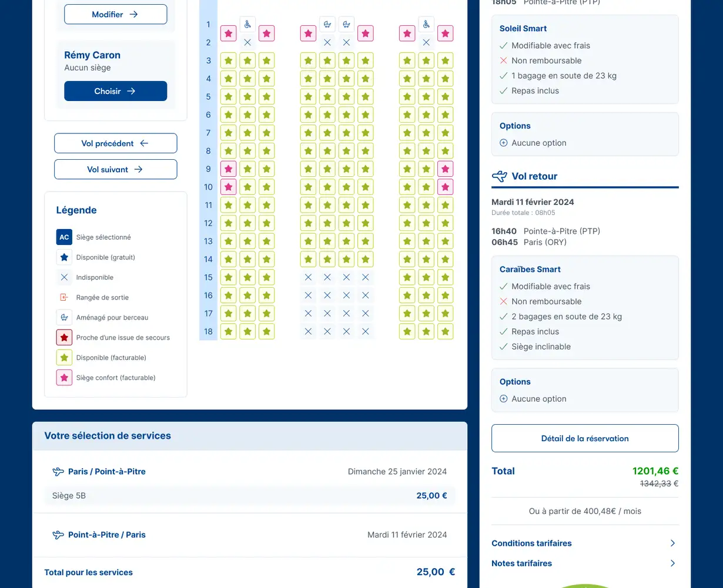Image resolution: width=723 pixels, height=588 pixels.
Task: Click the wheelchair icon above the right seat block
Action: tap(426, 24)
